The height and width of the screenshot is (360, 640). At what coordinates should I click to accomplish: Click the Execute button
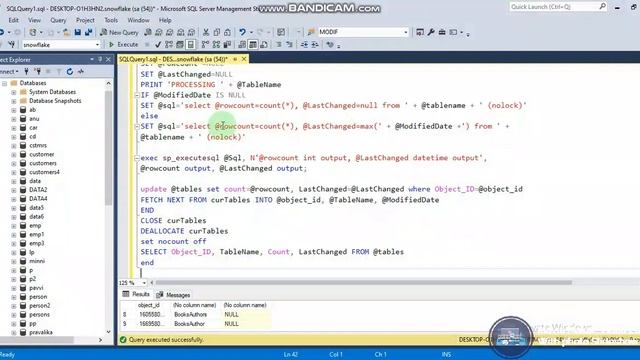[124, 44]
